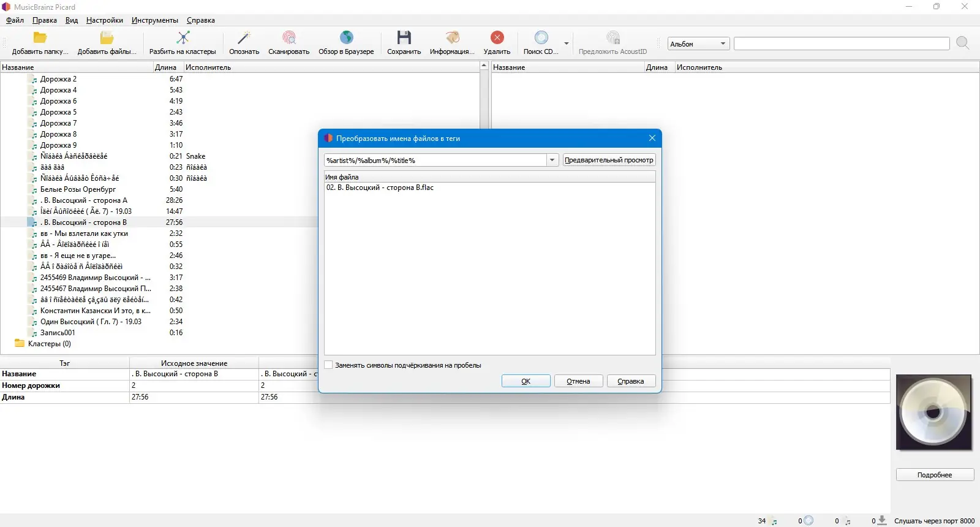Click the Исходное значение column header
Screen dimensions: 980x527
[x=194, y=363]
